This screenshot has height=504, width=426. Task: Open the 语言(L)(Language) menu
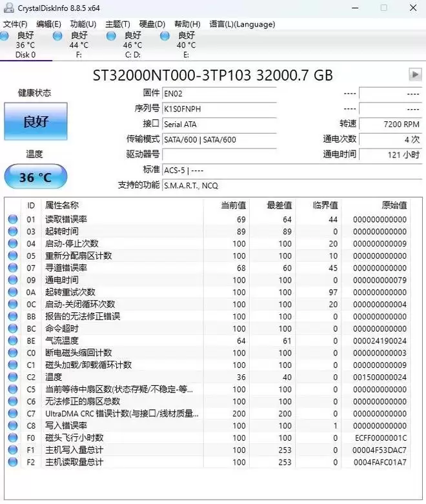point(242,24)
